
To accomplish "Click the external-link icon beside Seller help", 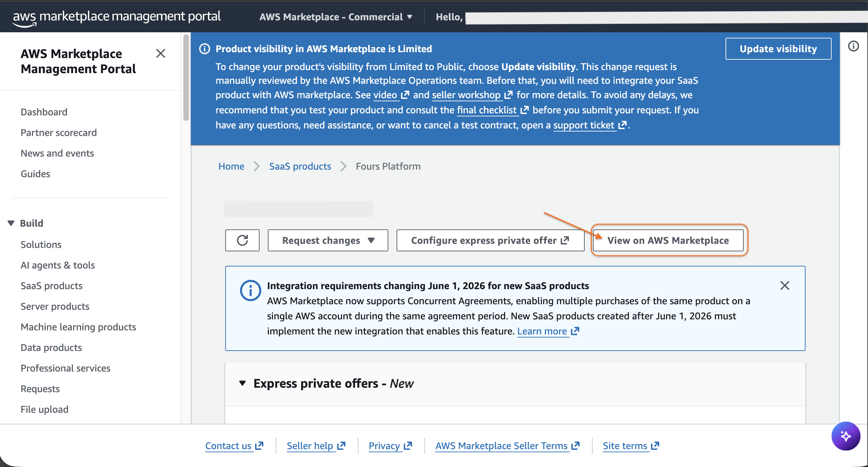I will coord(341,446).
